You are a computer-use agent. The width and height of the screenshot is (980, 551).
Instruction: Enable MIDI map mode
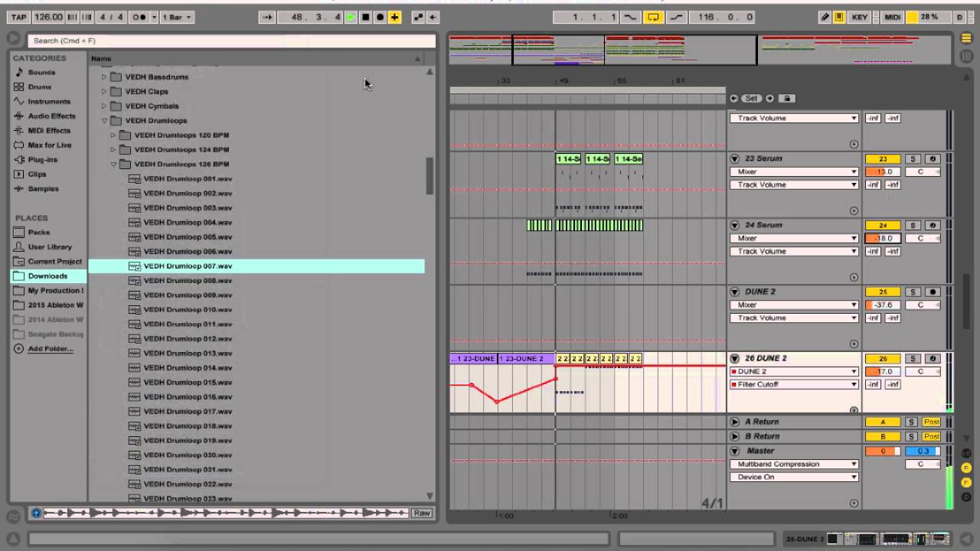[x=892, y=17]
